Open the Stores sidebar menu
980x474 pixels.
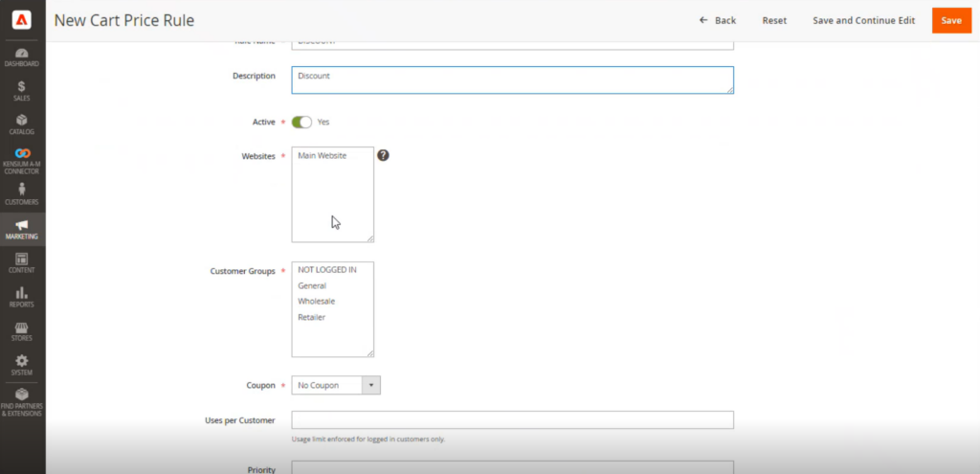click(x=22, y=331)
